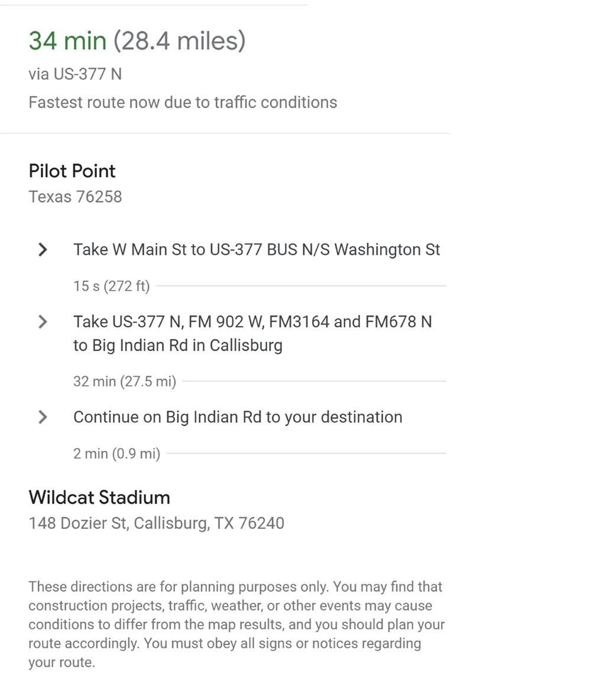Expand the Take US-377 N step chevron

tap(43, 322)
